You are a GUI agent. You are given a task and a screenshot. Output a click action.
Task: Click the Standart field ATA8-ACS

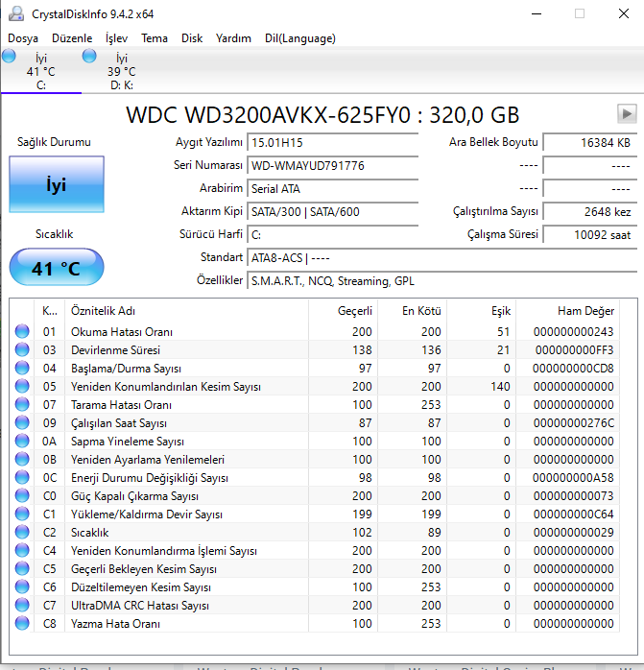441,257
